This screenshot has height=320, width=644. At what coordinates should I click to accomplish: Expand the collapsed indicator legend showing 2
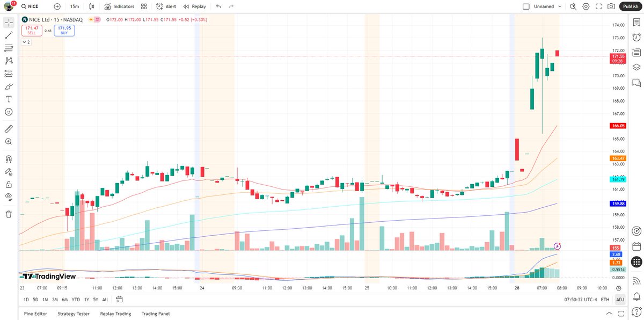click(x=26, y=42)
